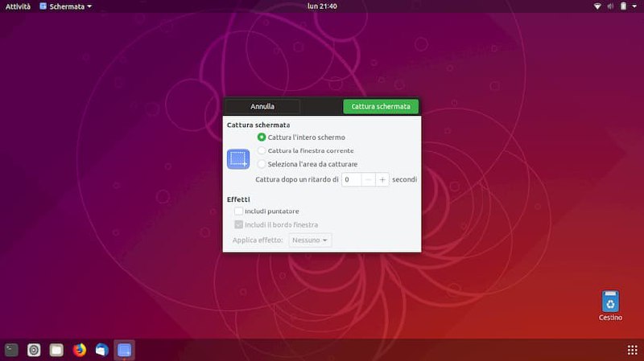
Task: Select Cattura l'intero schermo option
Action: (301, 137)
